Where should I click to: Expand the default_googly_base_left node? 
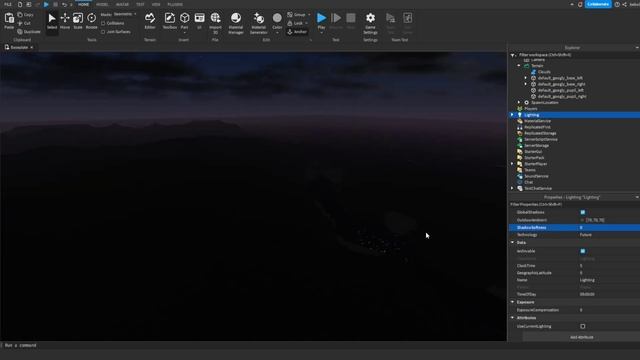click(526, 78)
